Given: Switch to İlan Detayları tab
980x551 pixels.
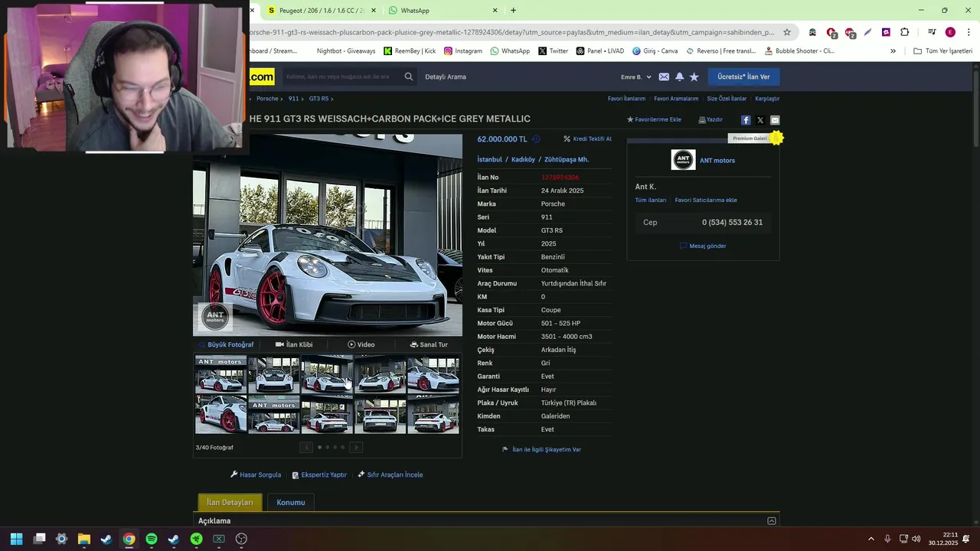Looking at the screenshot, I should click(230, 503).
